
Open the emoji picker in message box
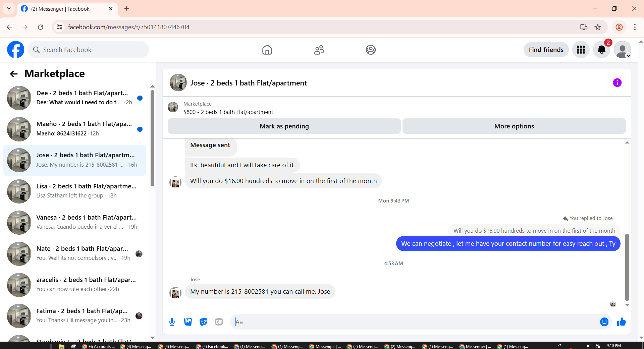(604, 322)
